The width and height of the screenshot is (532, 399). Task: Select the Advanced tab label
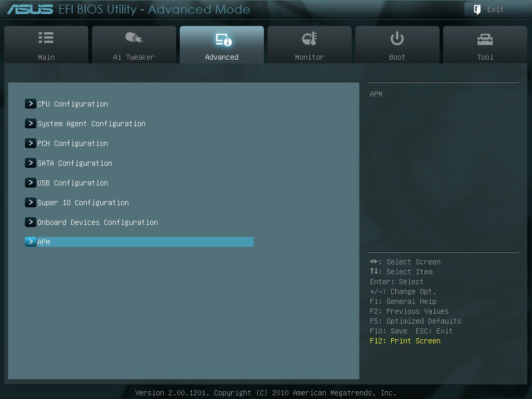pos(221,57)
